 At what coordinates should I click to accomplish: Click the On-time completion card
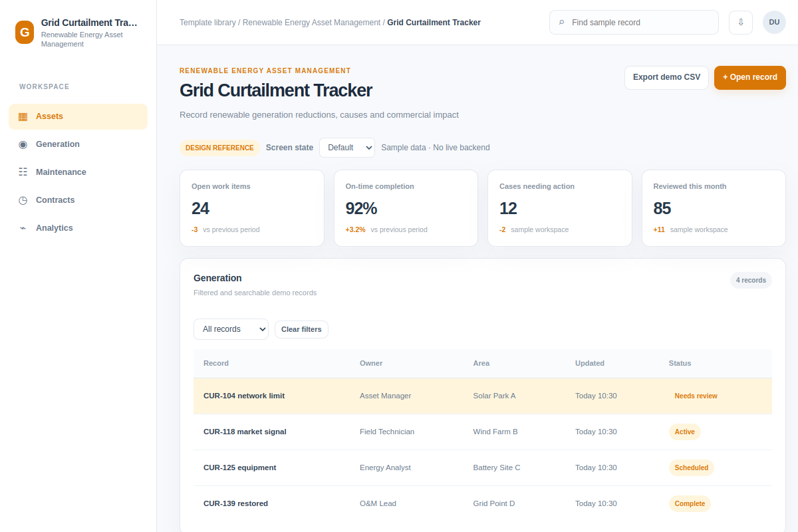click(x=406, y=208)
